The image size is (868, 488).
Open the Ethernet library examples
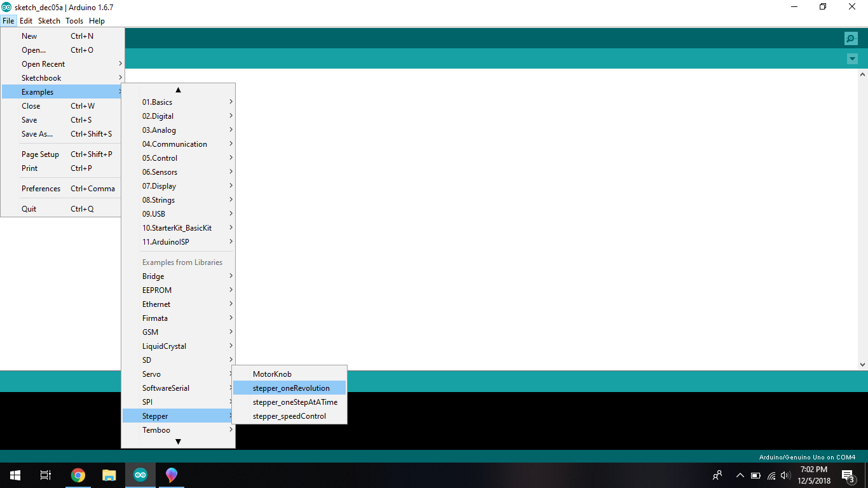click(178, 304)
